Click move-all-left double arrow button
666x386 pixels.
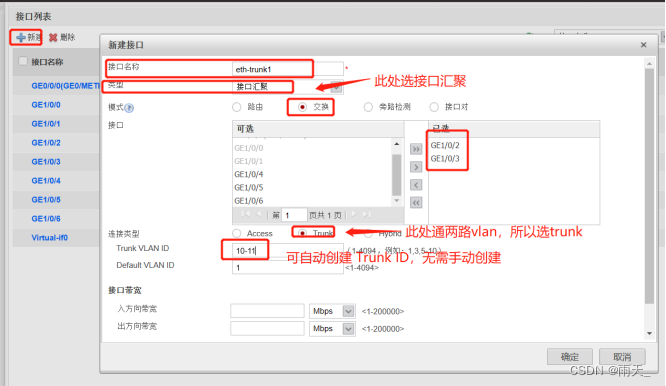[416, 203]
